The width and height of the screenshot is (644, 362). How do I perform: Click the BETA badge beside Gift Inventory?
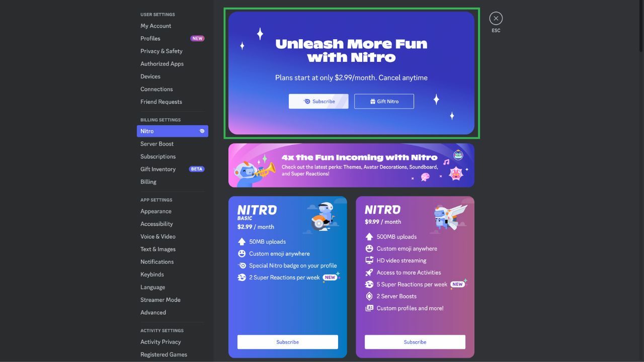[197, 169]
